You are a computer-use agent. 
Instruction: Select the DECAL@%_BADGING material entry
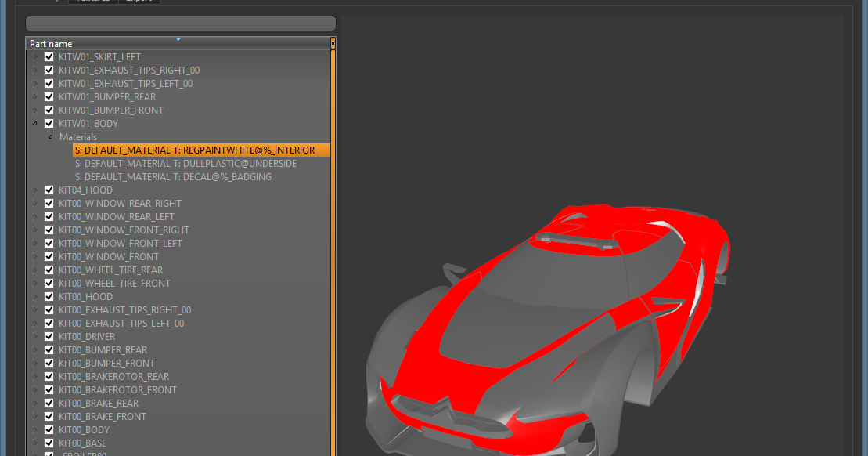tap(174, 176)
